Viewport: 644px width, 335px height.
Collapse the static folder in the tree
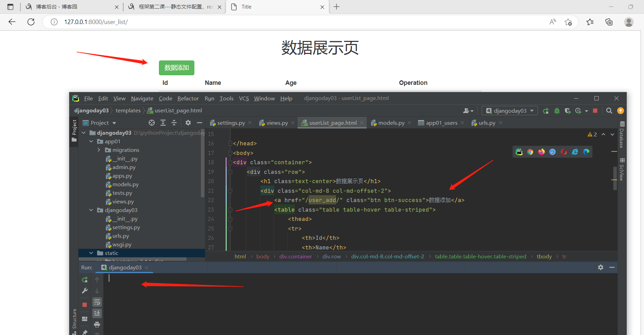(91, 253)
